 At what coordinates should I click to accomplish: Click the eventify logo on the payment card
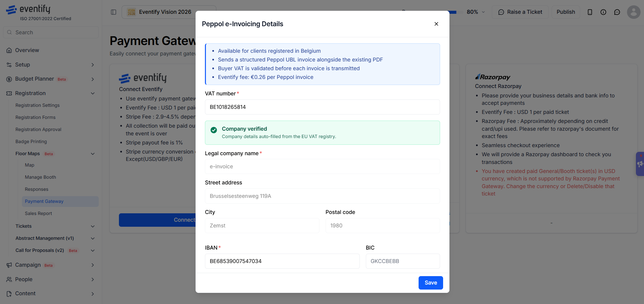pos(143,78)
